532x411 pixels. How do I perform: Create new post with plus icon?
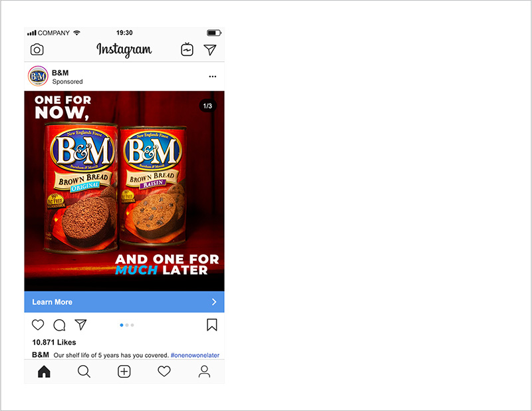[124, 372]
